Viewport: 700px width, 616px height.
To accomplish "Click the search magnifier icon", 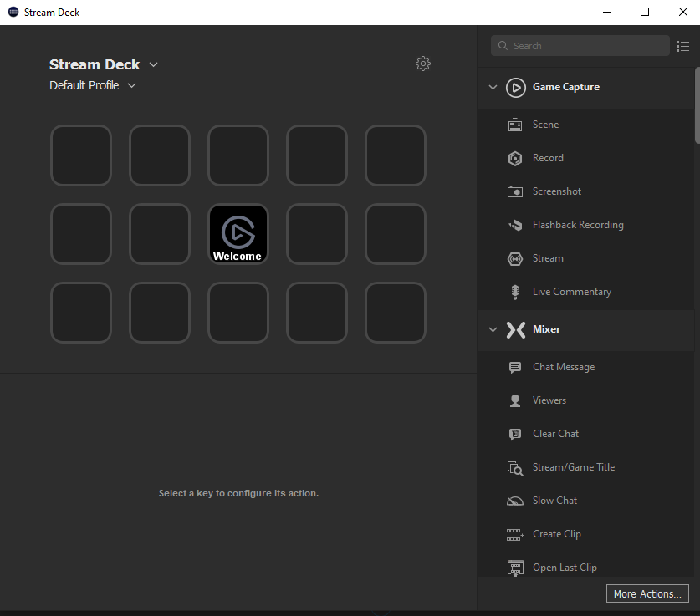I will tap(503, 45).
